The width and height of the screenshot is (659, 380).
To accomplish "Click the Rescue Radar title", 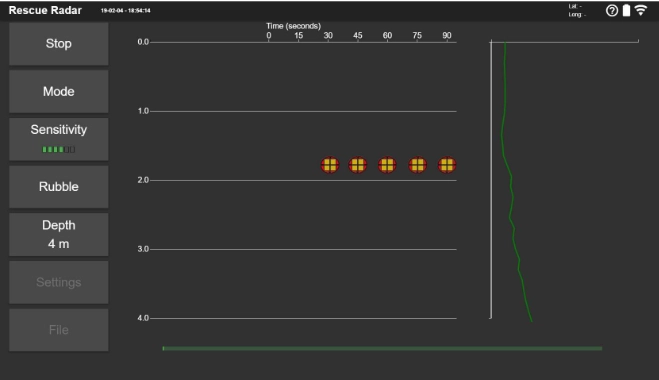I will click(45, 11).
